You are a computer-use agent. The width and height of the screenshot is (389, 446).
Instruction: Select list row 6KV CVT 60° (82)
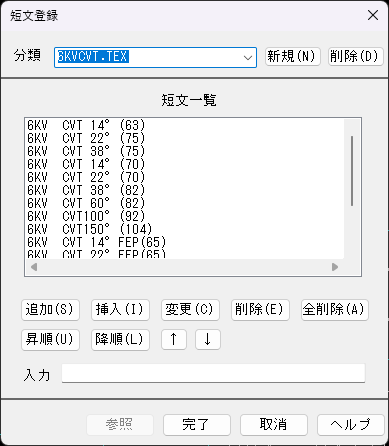coord(185,203)
